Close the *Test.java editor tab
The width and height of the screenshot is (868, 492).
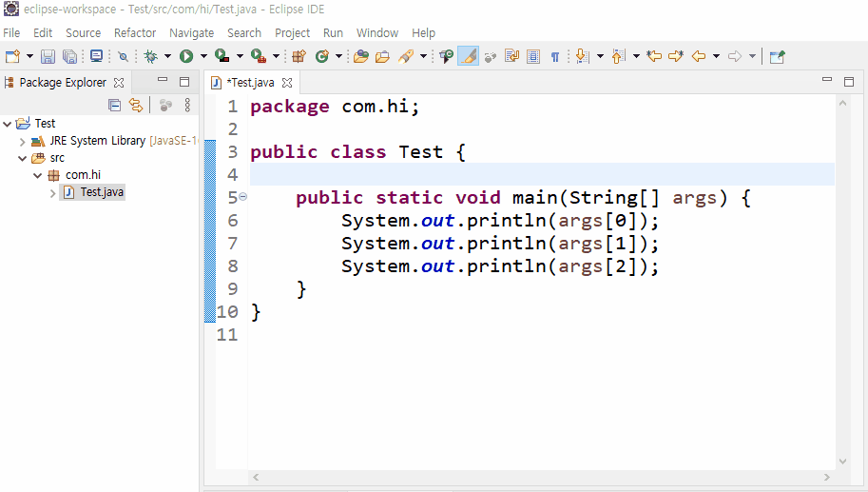point(287,83)
